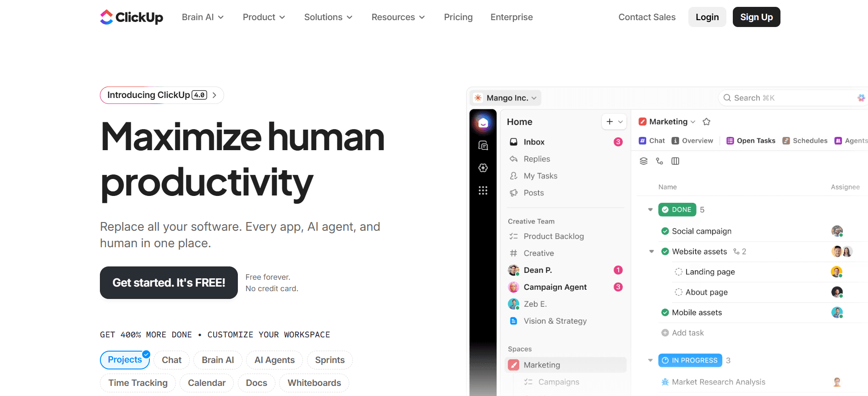Select the Chat feature chip
Viewport: 868px width, 396px height.
[x=171, y=360]
